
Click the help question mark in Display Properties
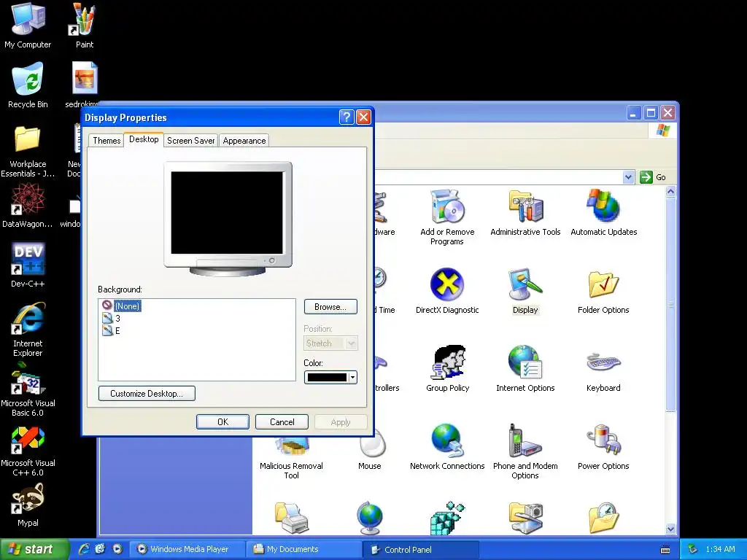tap(347, 117)
